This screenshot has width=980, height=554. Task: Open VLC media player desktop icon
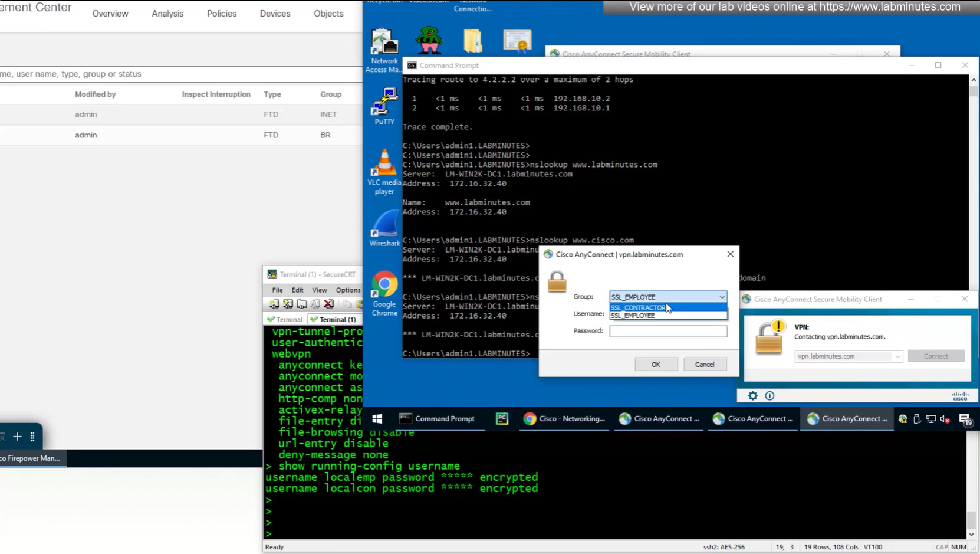(384, 171)
